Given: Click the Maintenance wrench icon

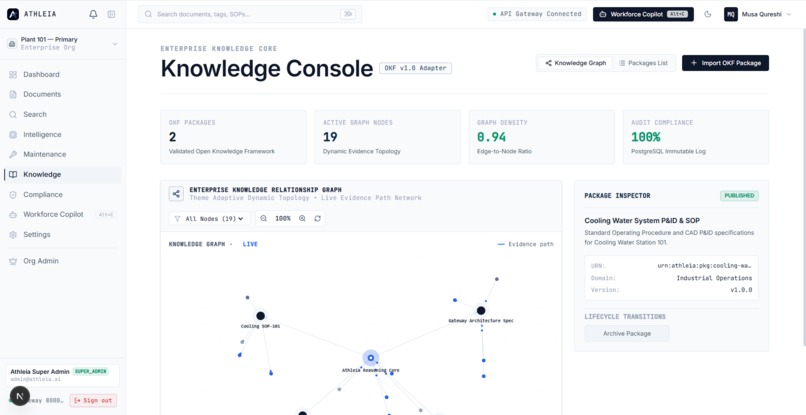Looking at the screenshot, I should point(13,154).
